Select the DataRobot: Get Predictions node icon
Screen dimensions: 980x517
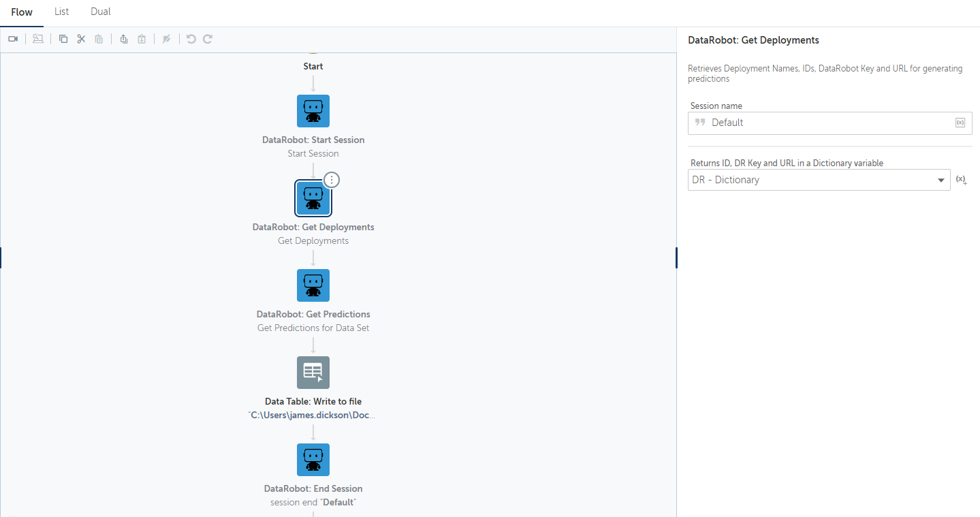313,285
